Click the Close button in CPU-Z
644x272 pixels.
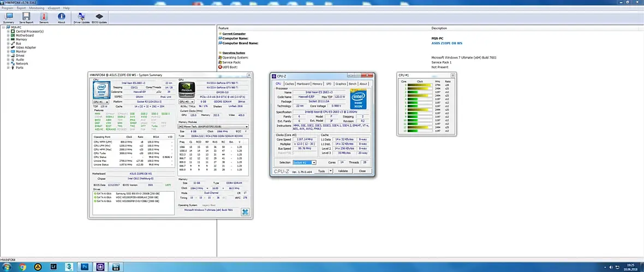point(362,171)
